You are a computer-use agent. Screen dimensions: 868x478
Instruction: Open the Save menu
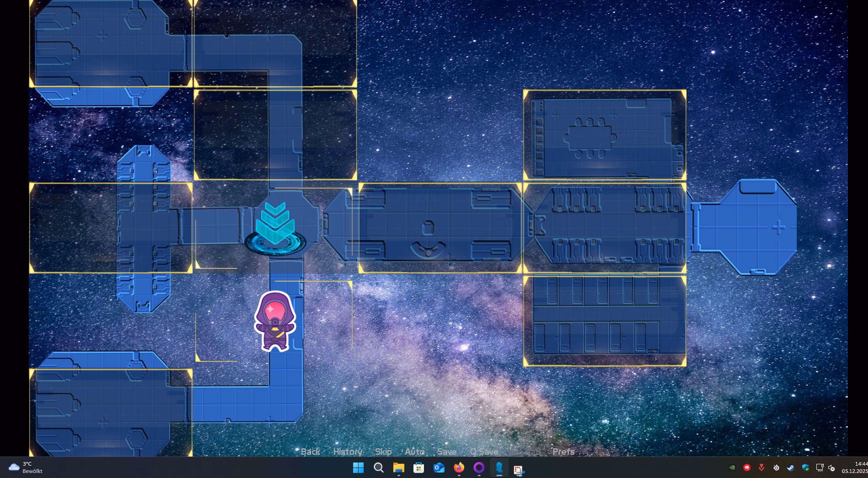tap(446, 451)
